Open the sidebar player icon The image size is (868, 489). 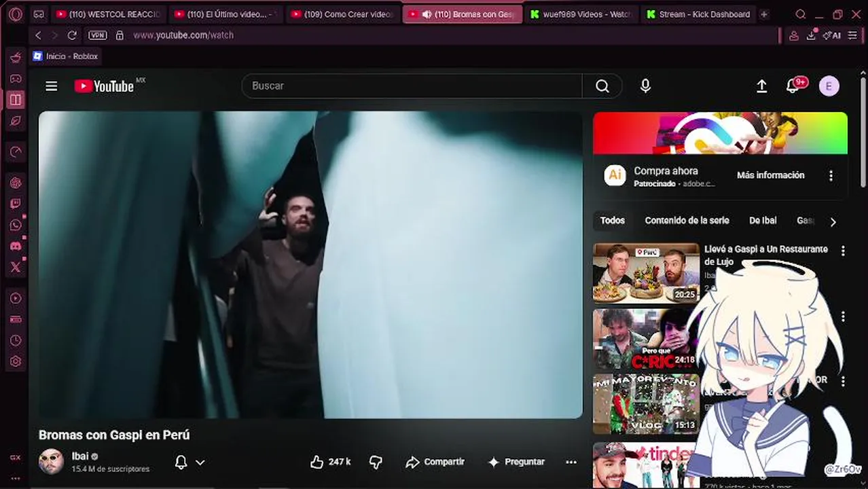tap(15, 298)
